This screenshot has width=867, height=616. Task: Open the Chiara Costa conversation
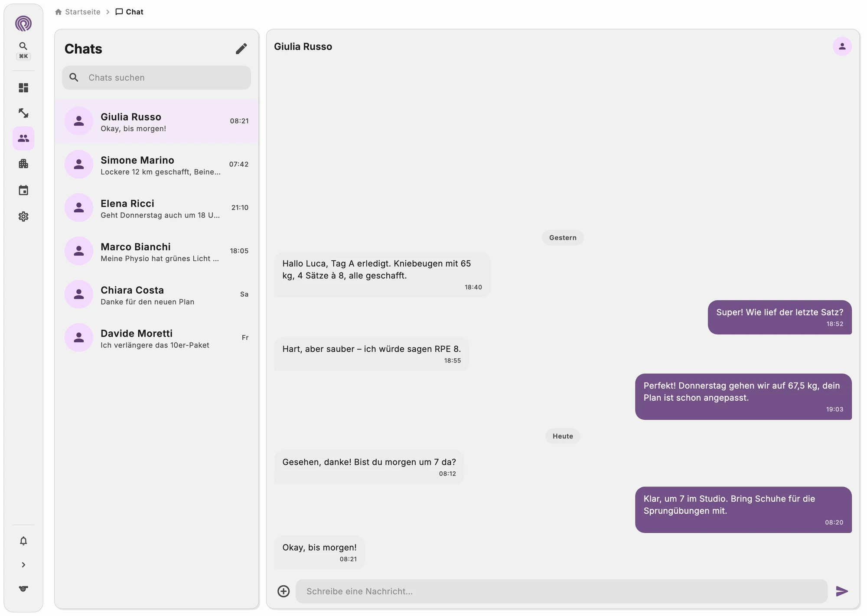156,295
